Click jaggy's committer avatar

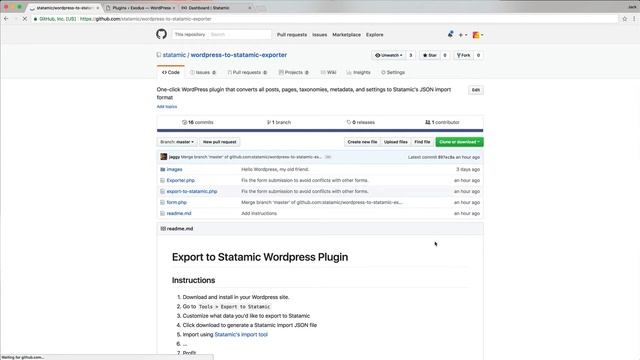tap(164, 157)
